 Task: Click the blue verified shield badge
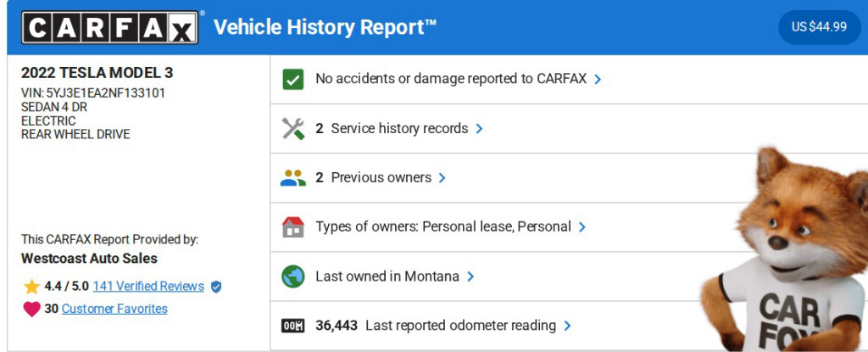coord(216,287)
